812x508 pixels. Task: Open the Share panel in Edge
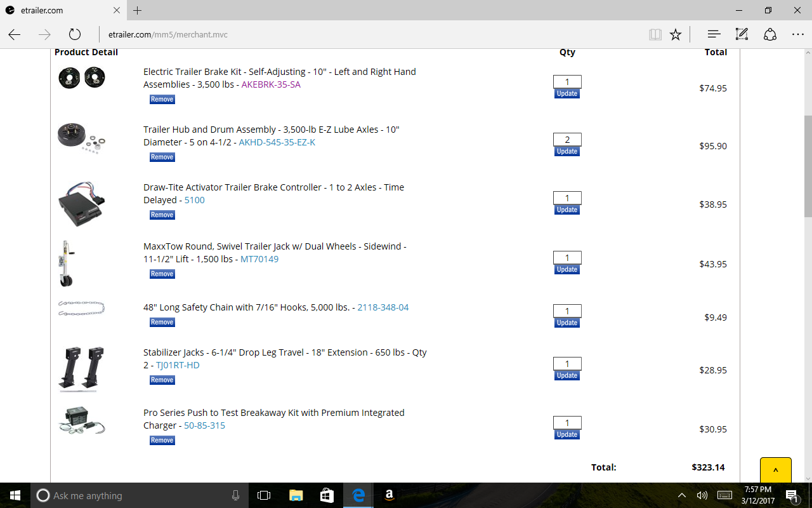click(769, 34)
